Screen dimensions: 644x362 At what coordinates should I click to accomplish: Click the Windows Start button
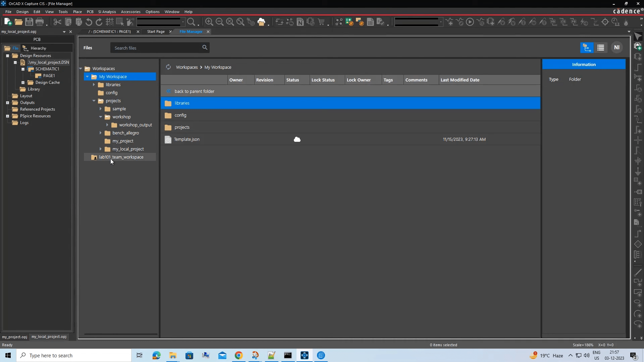click(8, 355)
